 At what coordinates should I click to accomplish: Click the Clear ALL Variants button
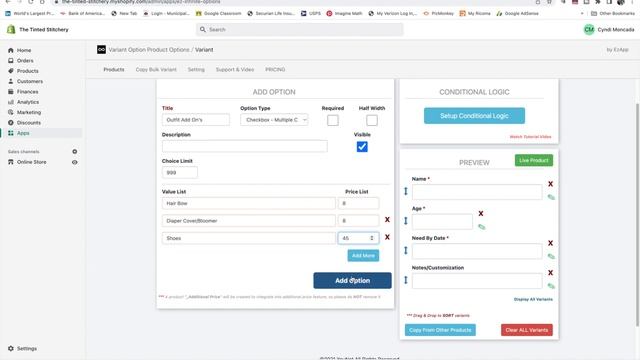527,330
